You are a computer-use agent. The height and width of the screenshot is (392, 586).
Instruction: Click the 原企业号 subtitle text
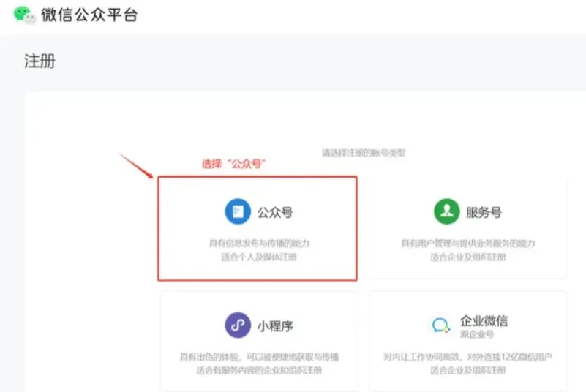click(476, 333)
